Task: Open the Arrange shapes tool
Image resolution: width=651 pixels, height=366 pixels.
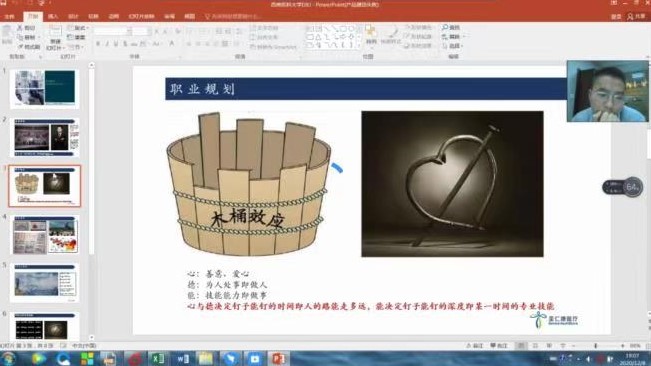Action: (371, 34)
